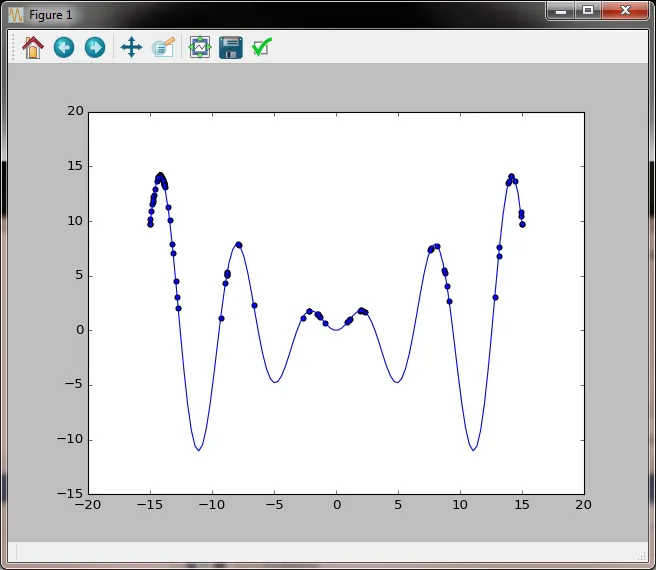Viewport: 656px width, 570px height.
Task: Minimize the Figure 1 window
Action: click(561, 11)
